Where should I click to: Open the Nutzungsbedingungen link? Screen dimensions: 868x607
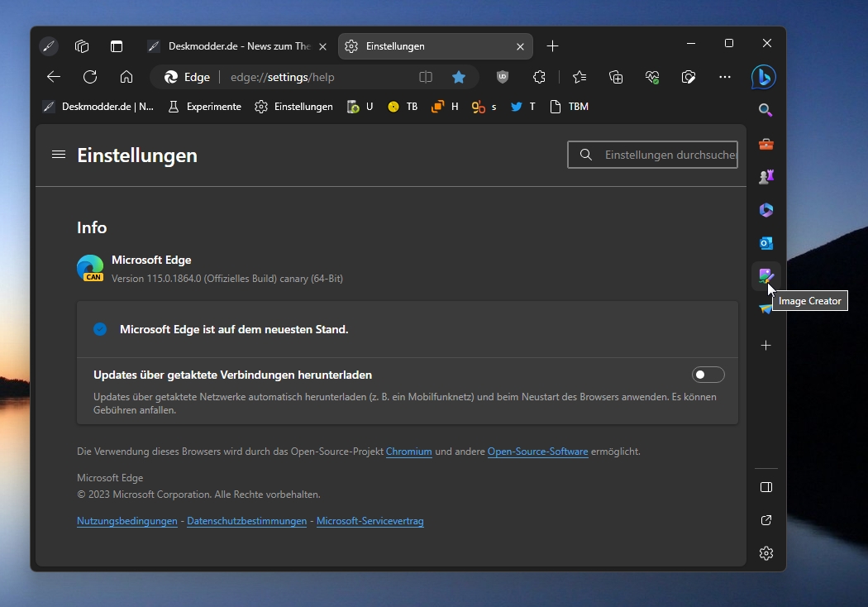pos(126,521)
